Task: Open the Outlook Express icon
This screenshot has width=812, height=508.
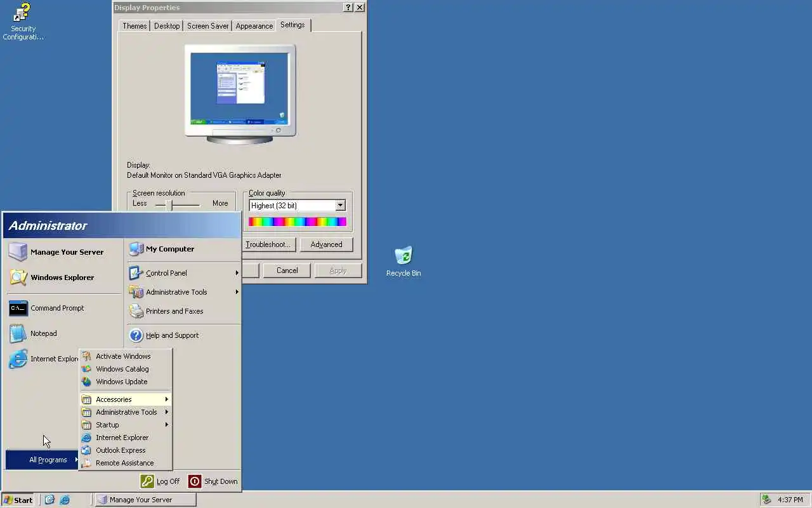Action: click(86, 450)
